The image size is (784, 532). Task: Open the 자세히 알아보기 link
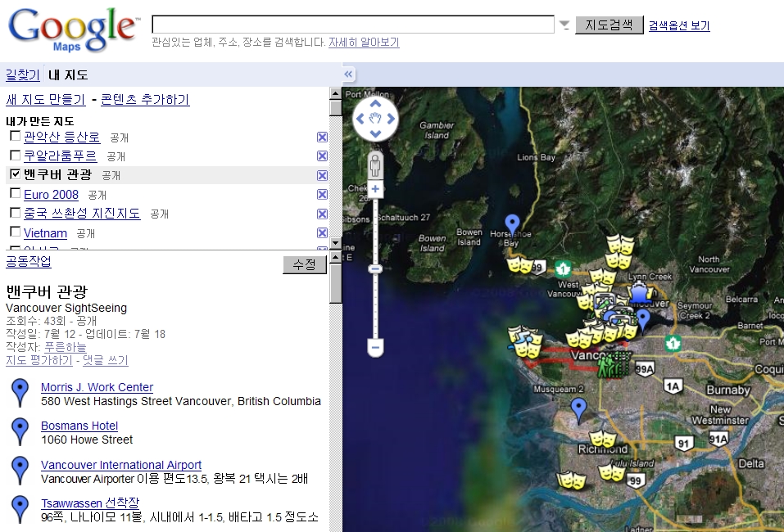pos(364,43)
